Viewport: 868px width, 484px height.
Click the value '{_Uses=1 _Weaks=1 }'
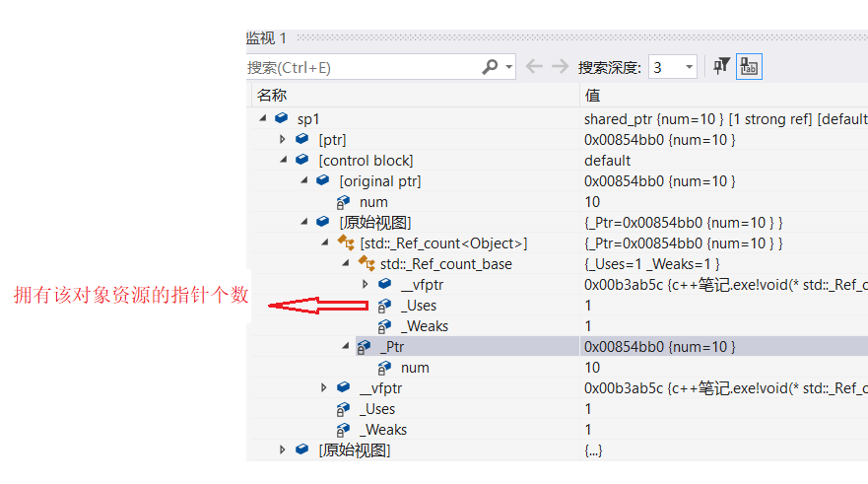651,264
